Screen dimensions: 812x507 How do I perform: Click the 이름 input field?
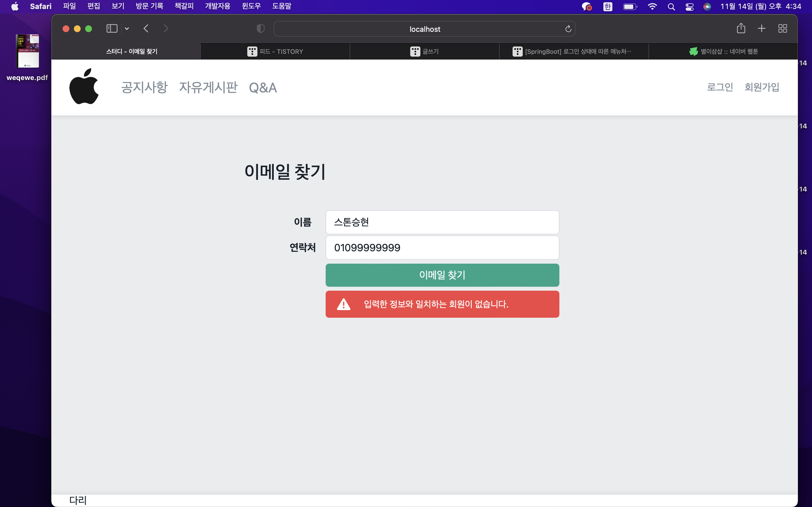pyautogui.click(x=442, y=222)
